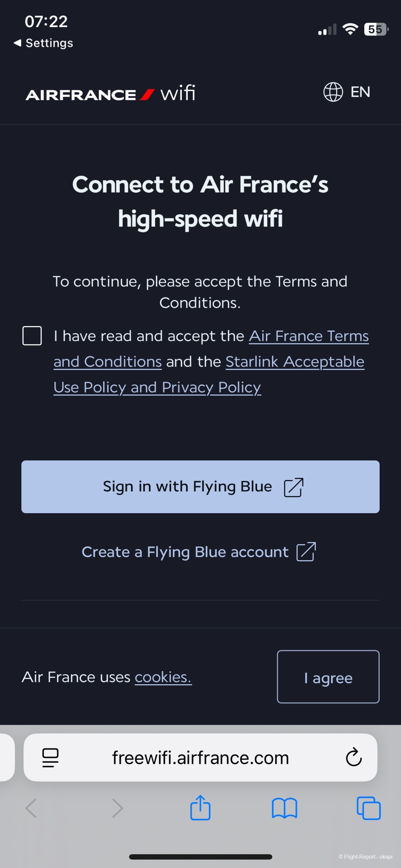The width and height of the screenshot is (401, 868).
Task: Click the I agree cookies button
Action: coord(328,677)
